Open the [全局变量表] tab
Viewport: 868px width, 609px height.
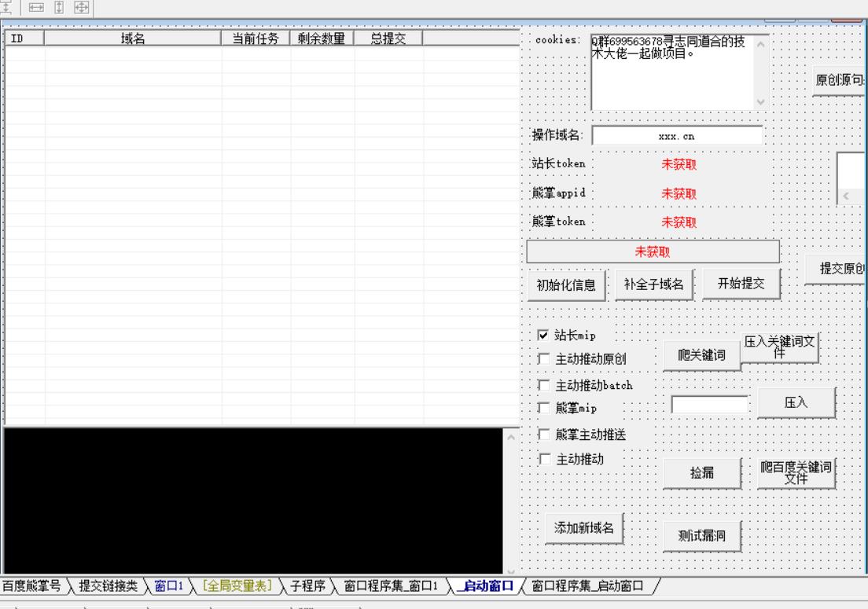pos(237,585)
